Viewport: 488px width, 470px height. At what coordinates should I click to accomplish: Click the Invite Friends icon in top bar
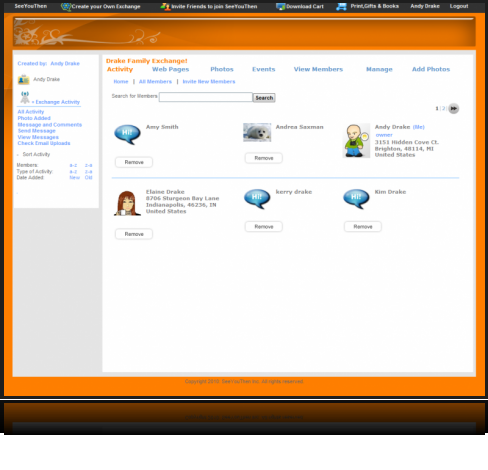tap(165, 6)
